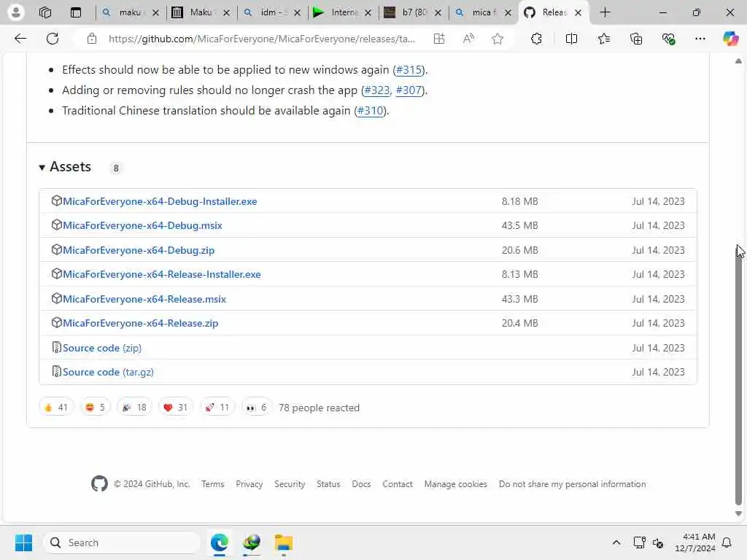The image size is (747, 560).
Task: Download MicaForEveryone-x64-Debug.zip
Action: 139,251
